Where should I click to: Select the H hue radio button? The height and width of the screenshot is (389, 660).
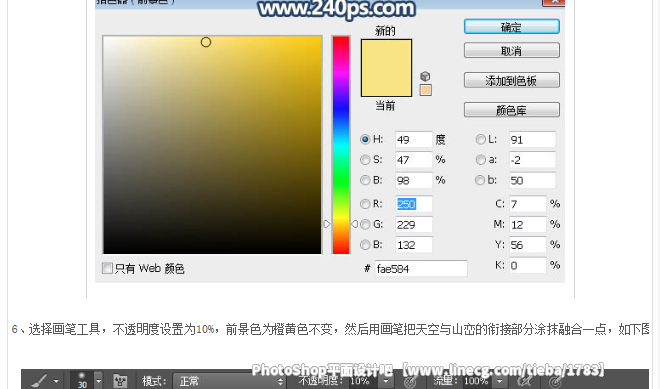click(x=365, y=139)
